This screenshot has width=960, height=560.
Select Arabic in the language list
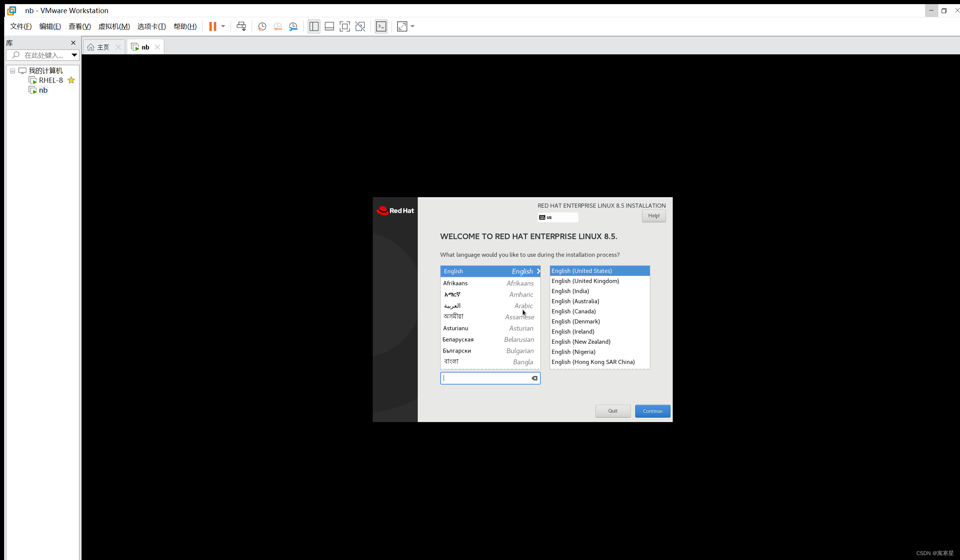coord(490,306)
